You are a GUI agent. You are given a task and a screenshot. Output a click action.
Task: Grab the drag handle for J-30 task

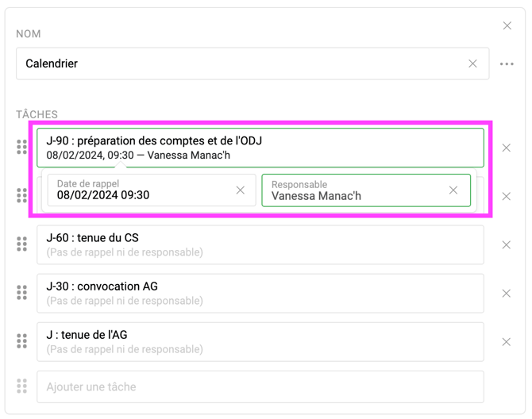[22, 294]
